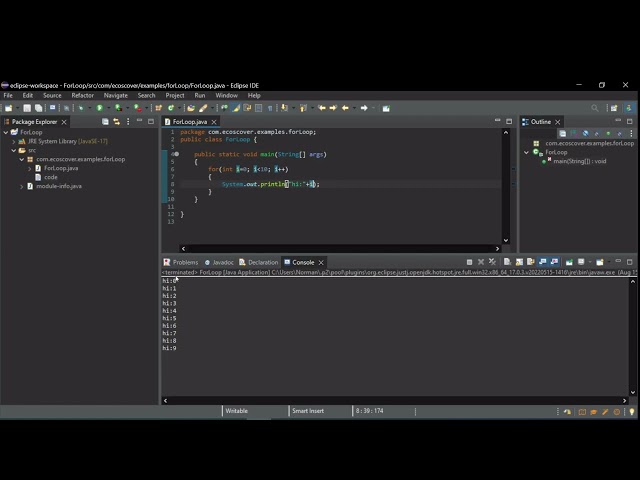Expand ForLoop.java tree node
Image resolution: width=640 pixels, height=480 pixels.
pos(29,168)
